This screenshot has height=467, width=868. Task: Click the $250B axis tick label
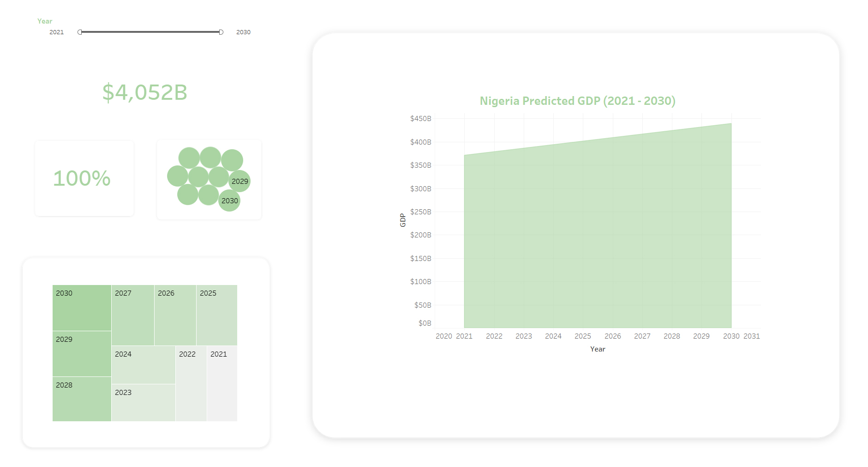pos(420,212)
